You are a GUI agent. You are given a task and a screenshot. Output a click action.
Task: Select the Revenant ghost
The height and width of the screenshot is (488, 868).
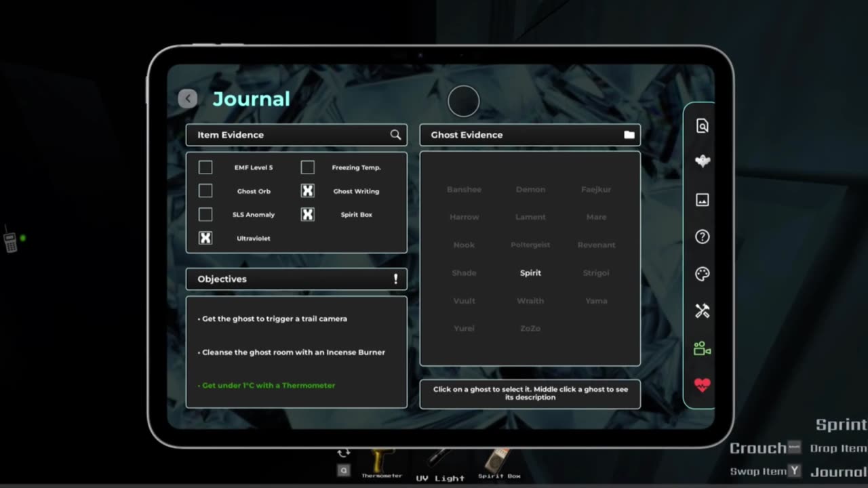[596, 245]
